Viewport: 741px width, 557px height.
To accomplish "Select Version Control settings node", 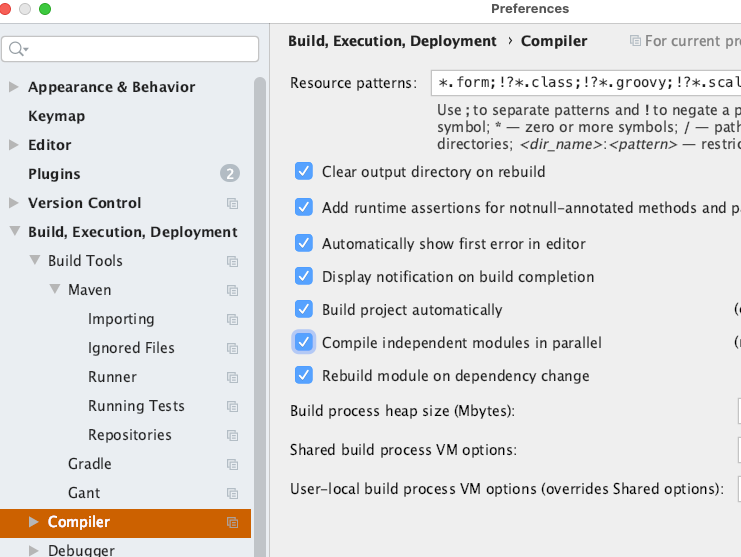I will tap(85, 203).
